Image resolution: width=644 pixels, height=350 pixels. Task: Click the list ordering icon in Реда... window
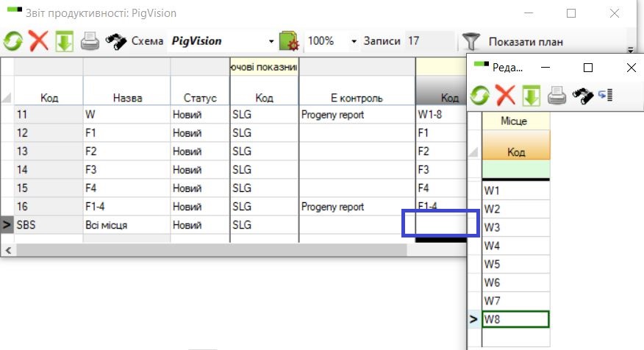[x=605, y=96]
